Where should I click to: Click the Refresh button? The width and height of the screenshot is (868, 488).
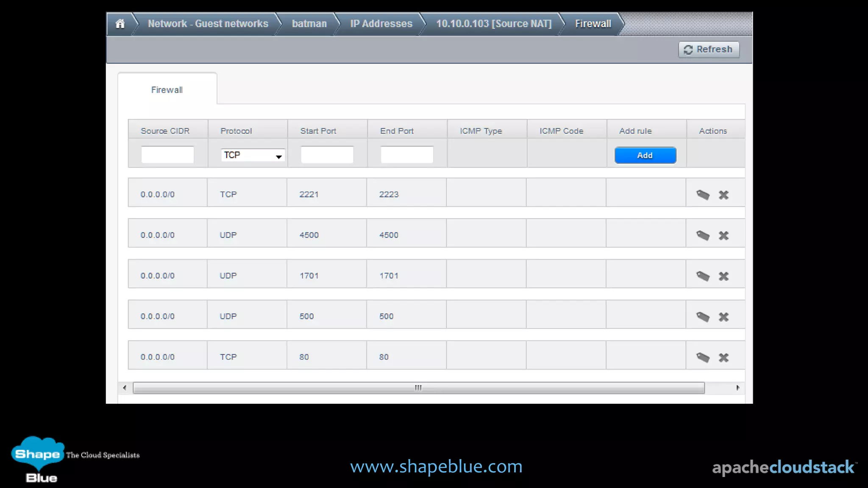pos(709,50)
